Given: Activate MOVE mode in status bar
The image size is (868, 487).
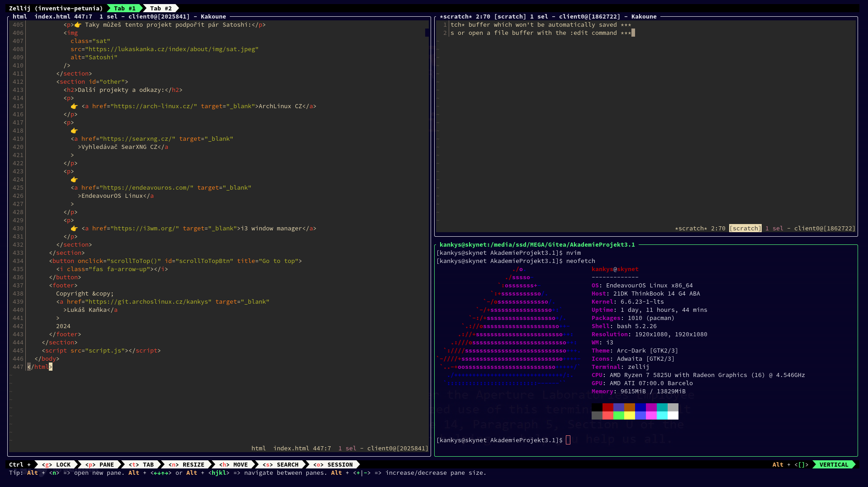Looking at the screenshot, I should pos(234,464).
